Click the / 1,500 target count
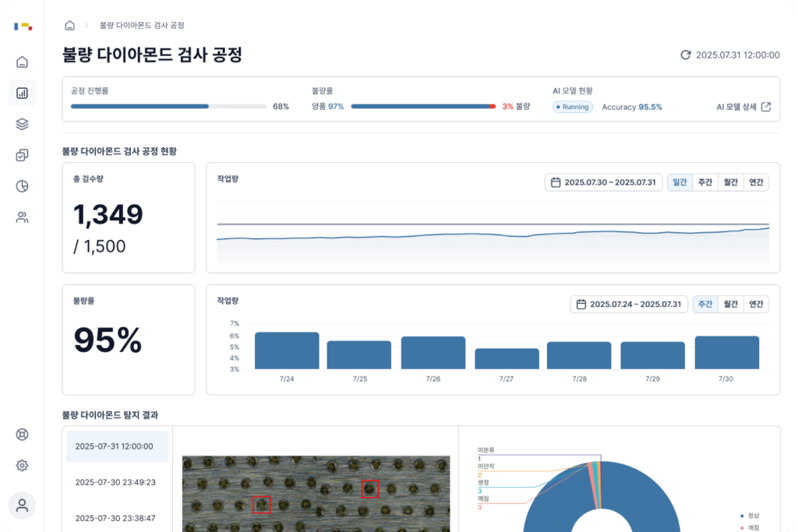798x532 pixels. [x=99, y=246]
